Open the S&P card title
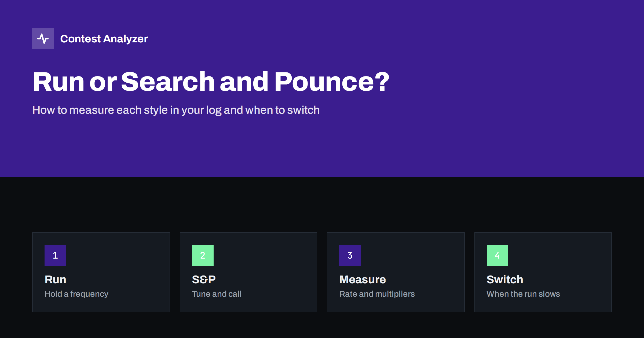The height and width of the screenshot is (338, 644). coord(204,280)
